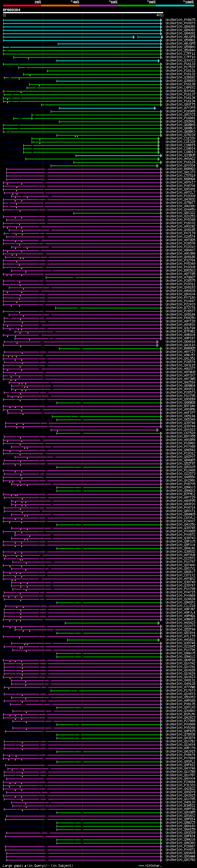This screenshot has height=868, width=197.
Task: Select hit UniRef100_P69250
Action: click(x=180, y=318)
